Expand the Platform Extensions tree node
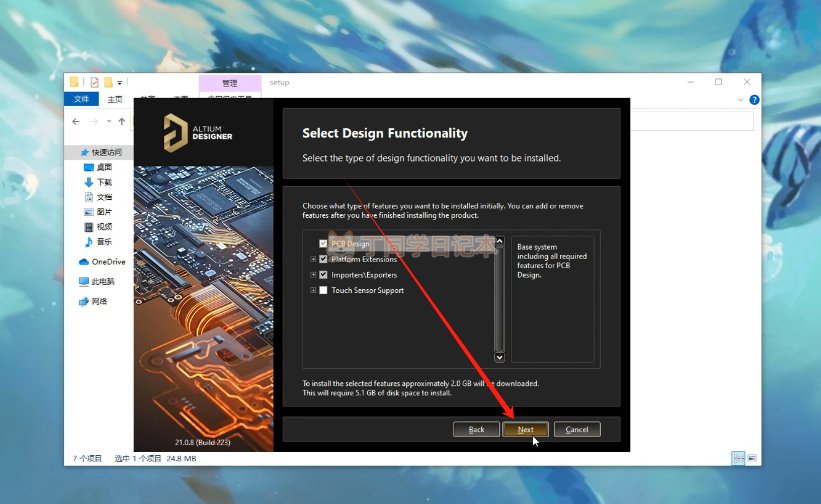This screenshot has width=821, height=504. click(313, 259)
